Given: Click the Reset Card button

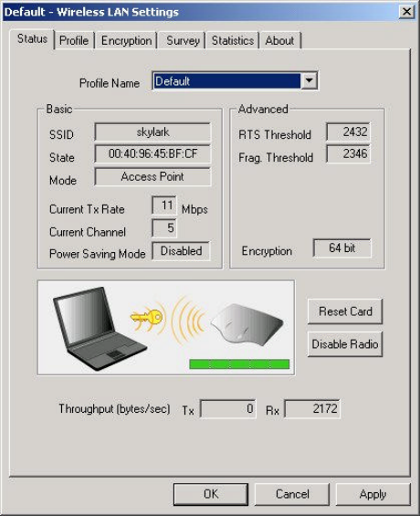Looking at the screenshot, I should coord(345,311).
